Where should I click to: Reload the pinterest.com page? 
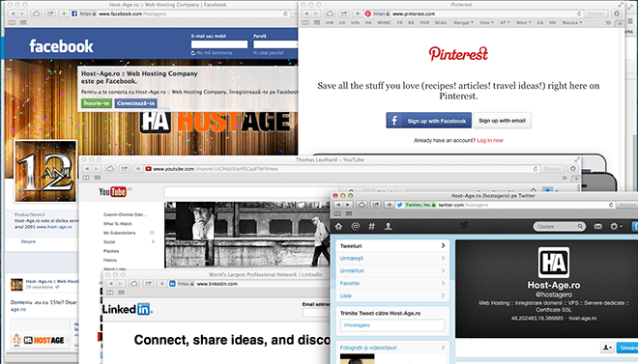tap(579, 14)
